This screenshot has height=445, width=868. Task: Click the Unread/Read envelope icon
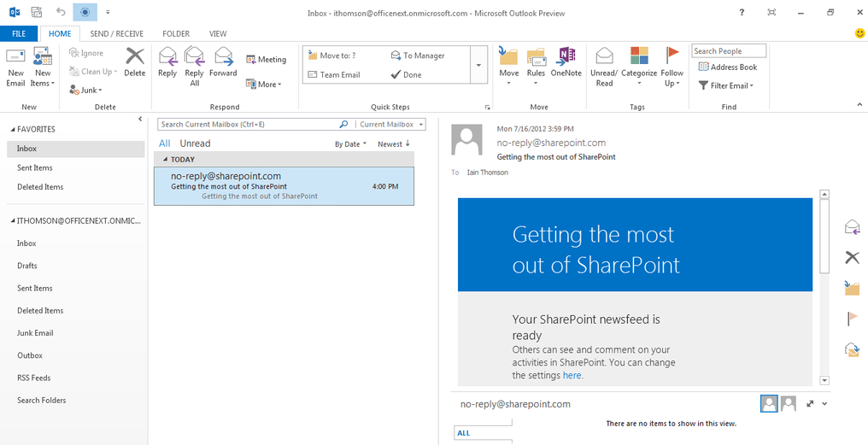(x=604, y=56)
